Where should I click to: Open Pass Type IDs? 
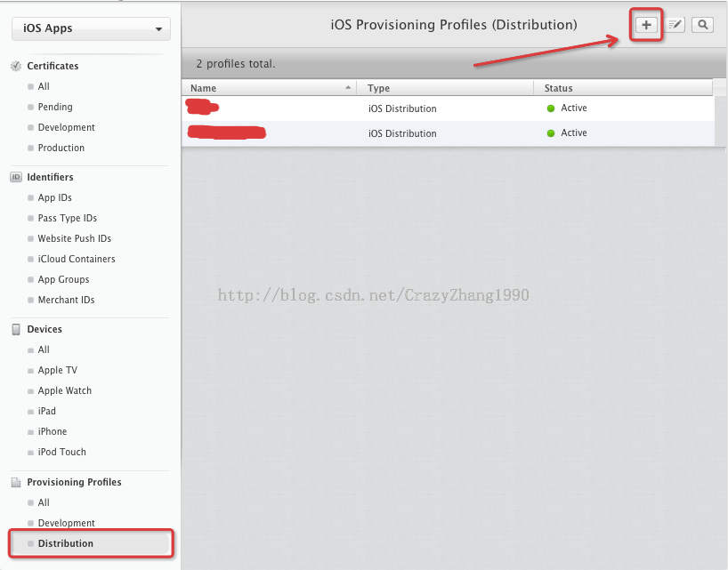[68, 219]
